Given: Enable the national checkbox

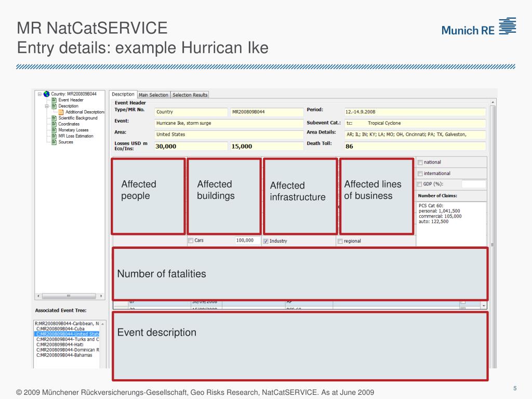Looking at the screenshot, I should [420, 163].
